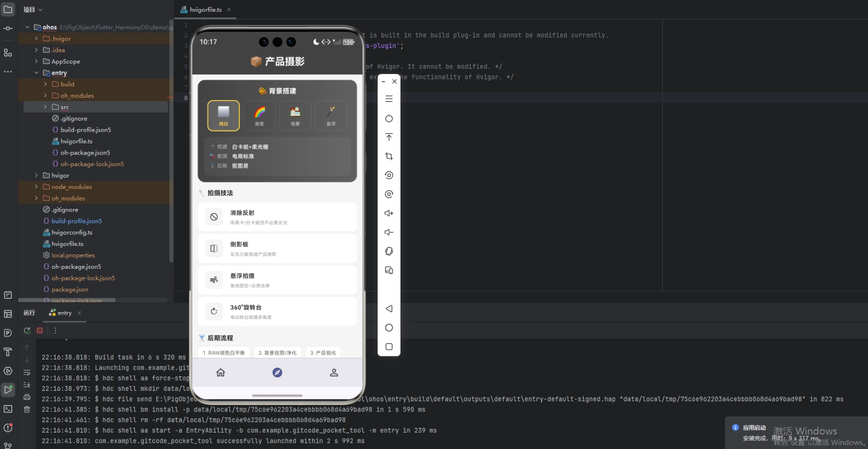868x449 pixels.
Task: Expand the .hvigor folder
Action: [36, 39]
